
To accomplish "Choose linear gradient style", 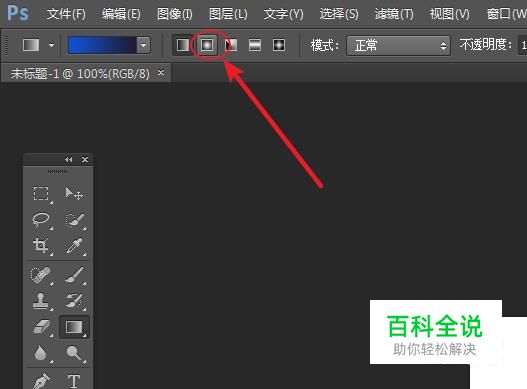I will (183, 45).
